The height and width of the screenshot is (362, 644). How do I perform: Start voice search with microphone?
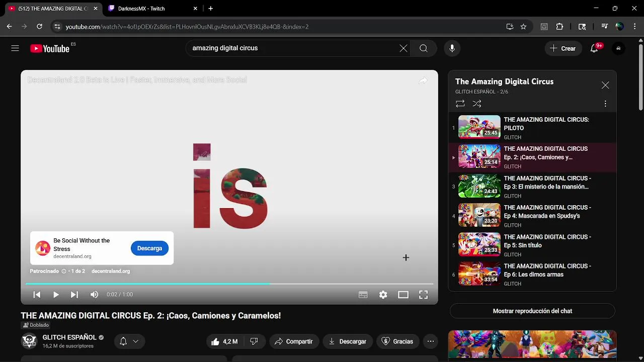coord(452,48)
